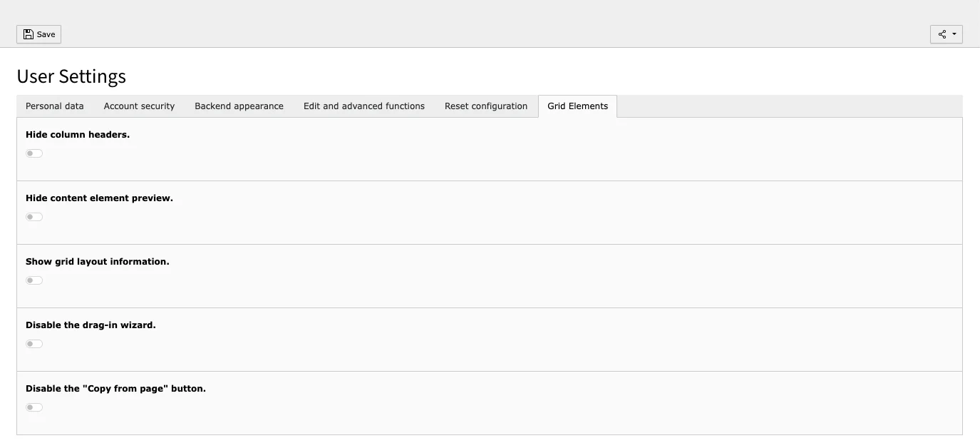Click the "Disable the drag-in wizard" label

click(91, 325)
